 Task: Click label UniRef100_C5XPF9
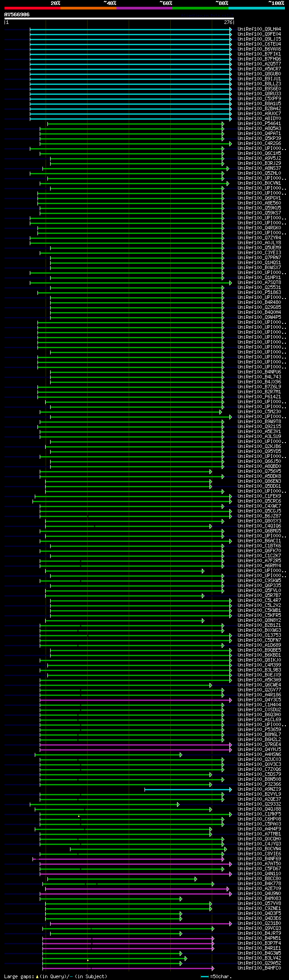pyautogui.click(x=259, y=99)
